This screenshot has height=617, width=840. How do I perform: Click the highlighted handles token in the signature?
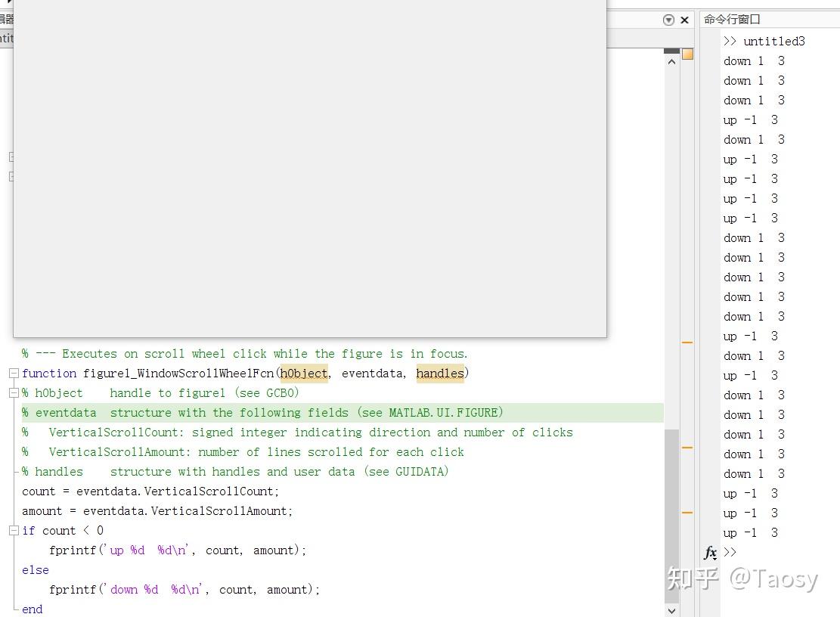pyautogui.click(x=440, y=373)
